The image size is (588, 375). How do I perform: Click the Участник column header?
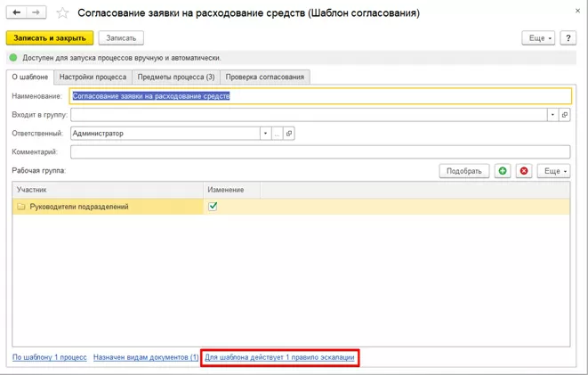(108, 190)
